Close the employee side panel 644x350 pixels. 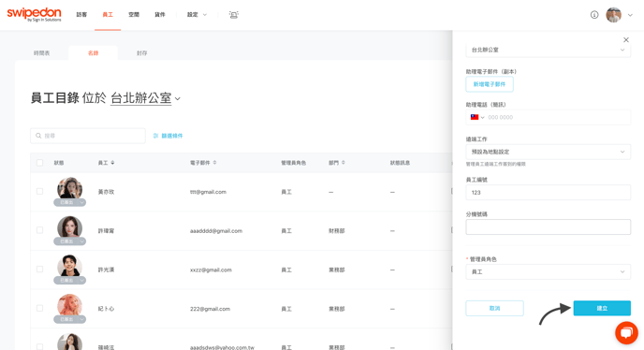coord(626,40)
